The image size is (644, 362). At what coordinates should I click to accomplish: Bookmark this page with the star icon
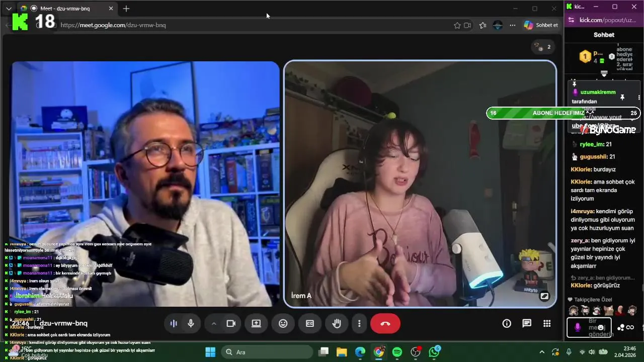tap(457, 25)
